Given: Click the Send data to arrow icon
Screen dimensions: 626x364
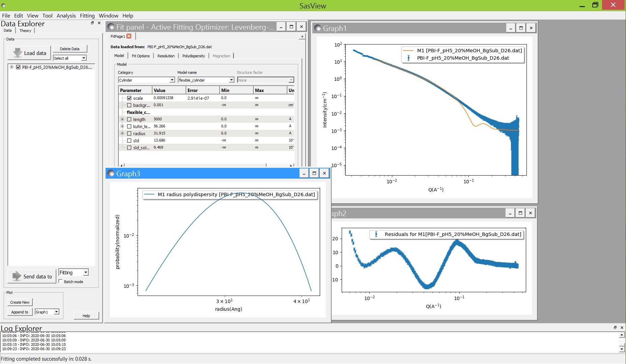Looking at the screenshot, I should (17, 276).
